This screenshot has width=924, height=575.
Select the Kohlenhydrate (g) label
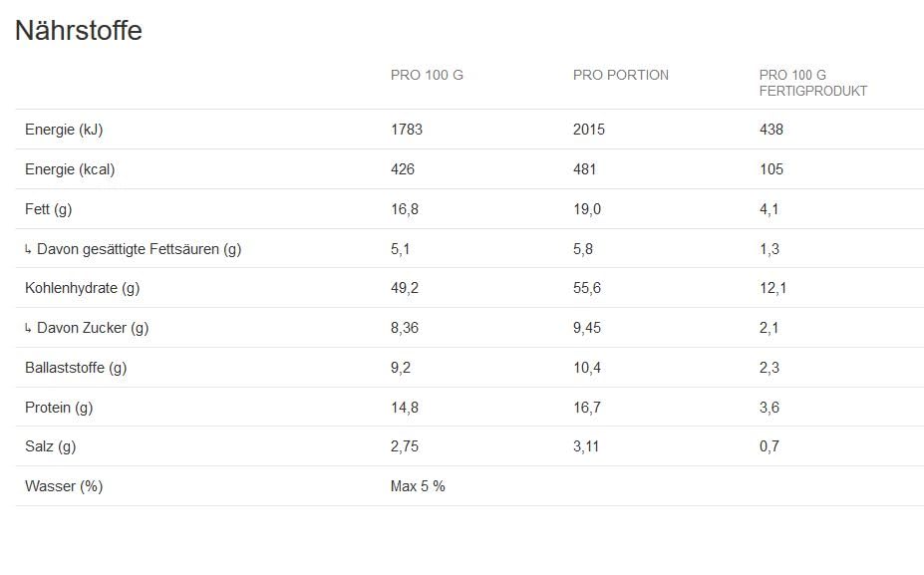pyautogui.click(x=82, y=288)
